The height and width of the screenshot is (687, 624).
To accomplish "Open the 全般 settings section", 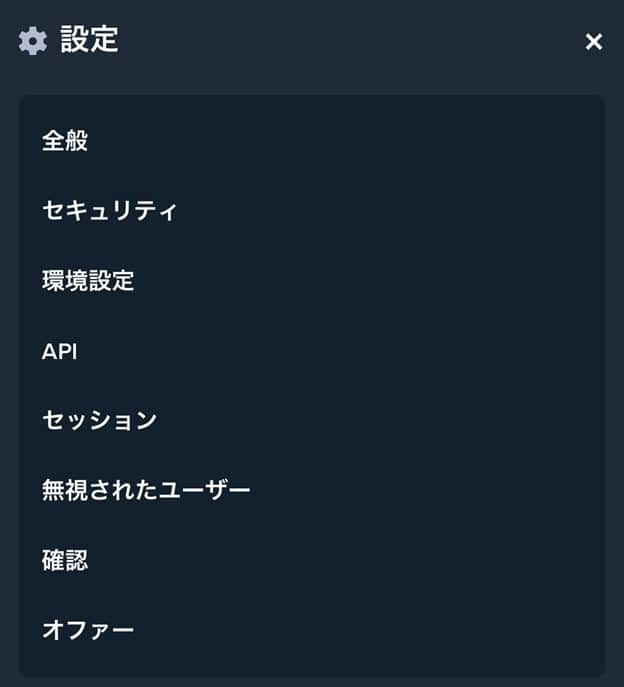I will pyautogui.click(x=65, y=141).
